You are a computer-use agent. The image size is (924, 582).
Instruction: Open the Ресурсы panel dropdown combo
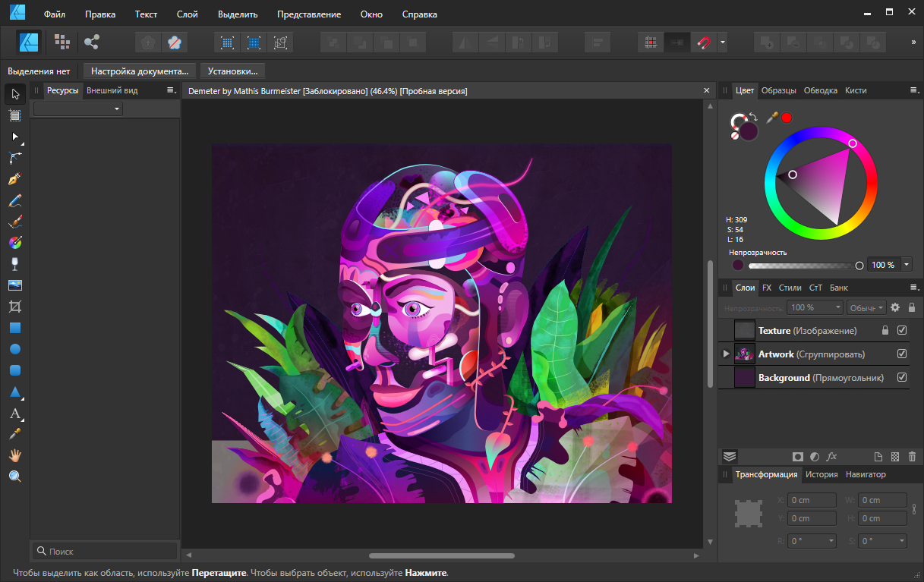[x=77, y=109]
